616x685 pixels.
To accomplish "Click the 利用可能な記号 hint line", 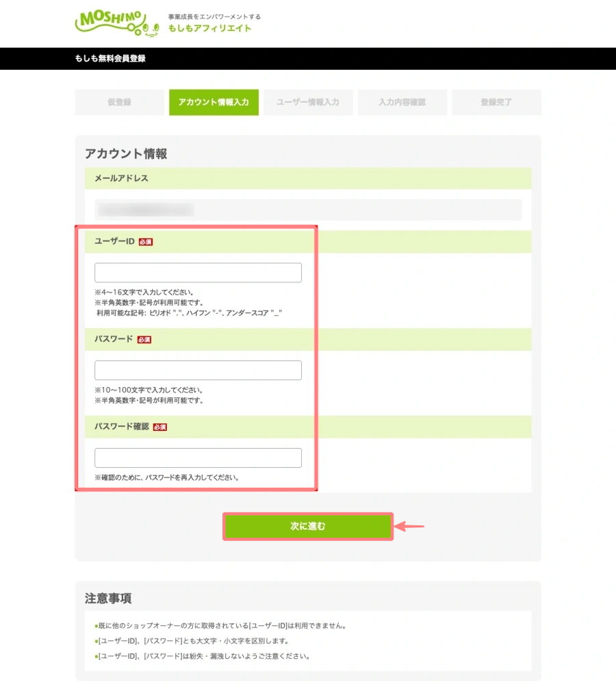I will click(x=189, y=313).
